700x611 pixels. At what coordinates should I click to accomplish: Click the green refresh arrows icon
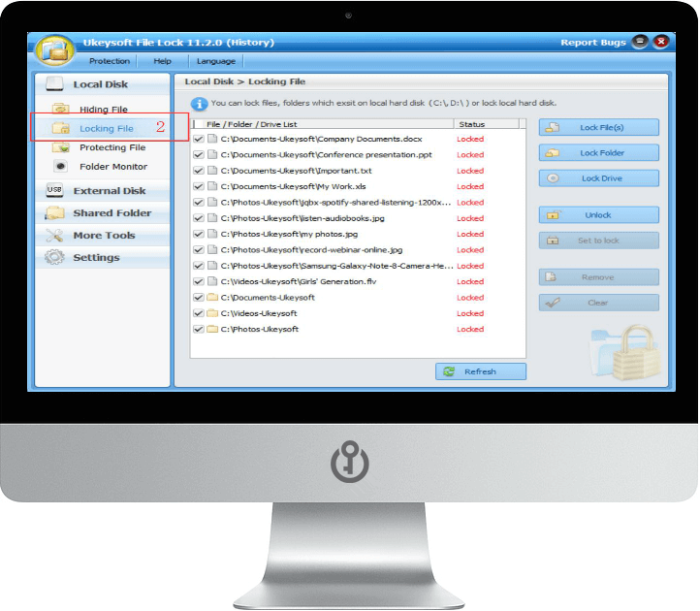click(449, 371)
